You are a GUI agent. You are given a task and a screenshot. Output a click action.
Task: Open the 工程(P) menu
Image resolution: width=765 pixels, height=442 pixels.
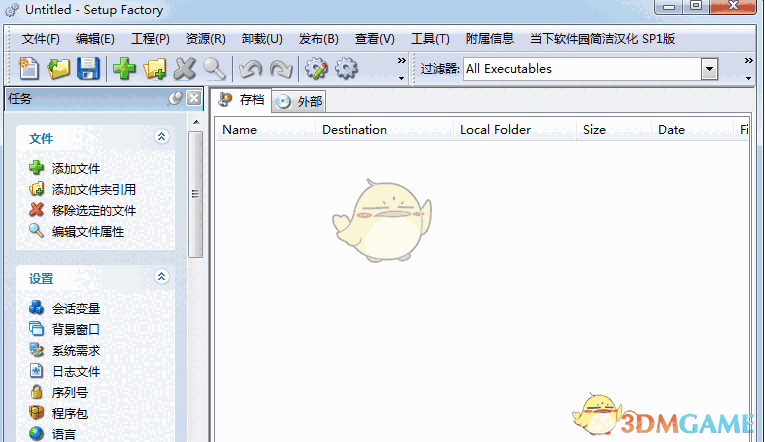(150, 39)
